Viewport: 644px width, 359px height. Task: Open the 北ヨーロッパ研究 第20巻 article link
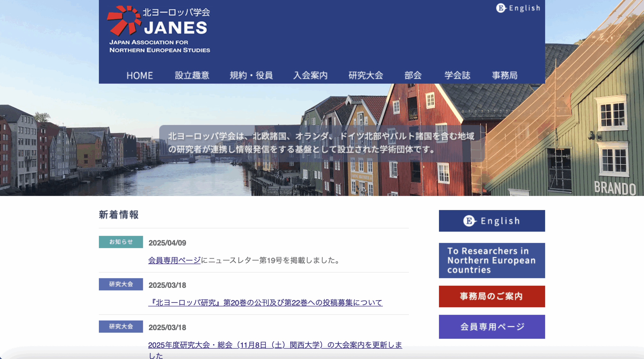tap(265, 302)
